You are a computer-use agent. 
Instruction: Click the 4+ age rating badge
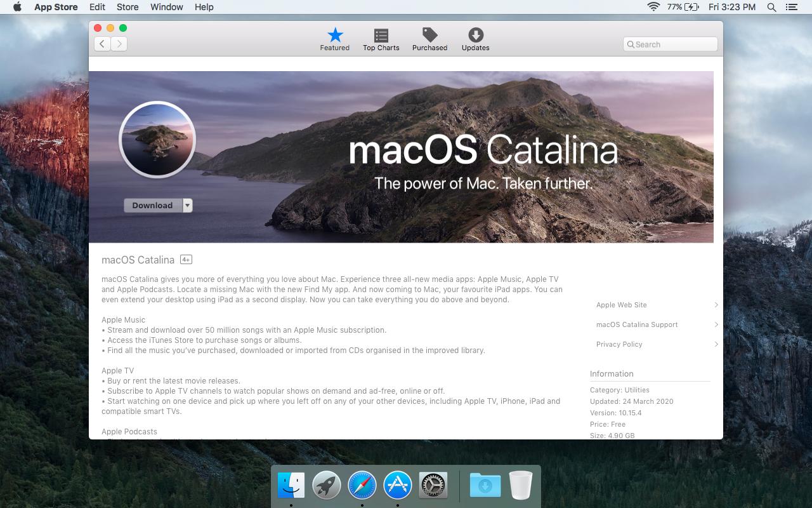pos(186,259)
